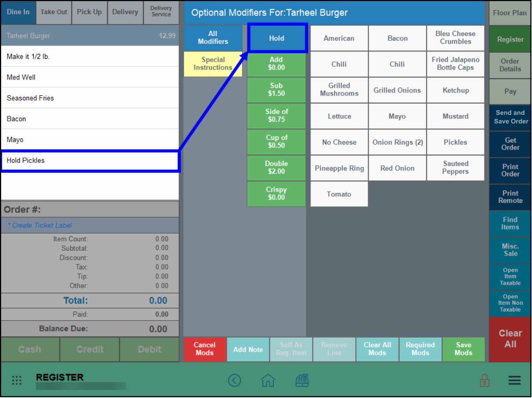Select the Dine In order tab
The width and height of the screenshot is (532, 398).
[x=18, y=12]
